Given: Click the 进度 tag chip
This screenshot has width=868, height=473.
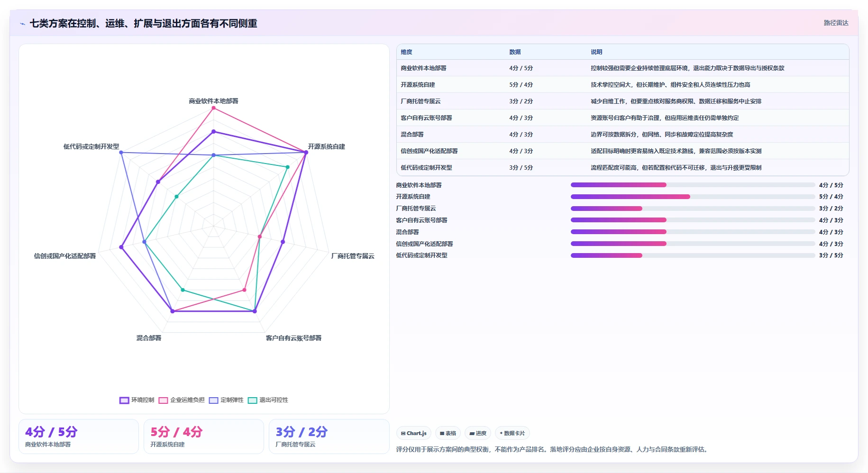Looking at the screenshot, I should click(478, 433).
